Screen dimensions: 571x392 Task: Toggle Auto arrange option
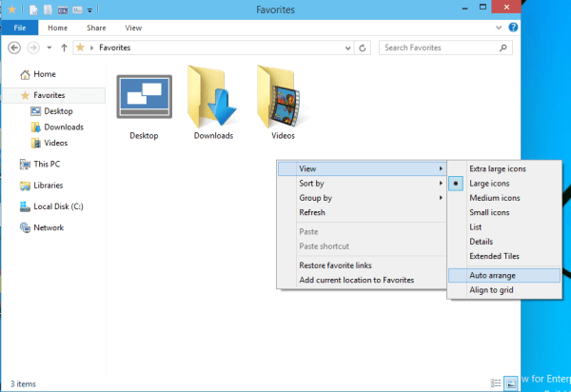pyautogui.click(x=492, y=275)
